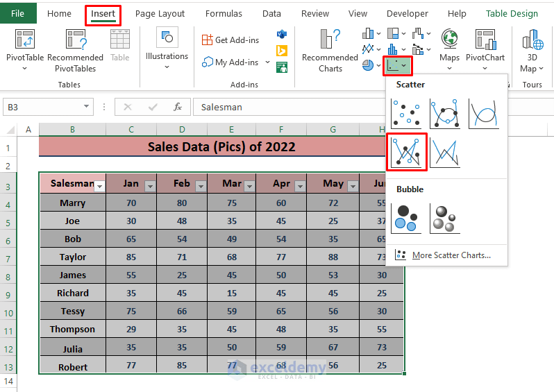Viewport: 554px width, 392px height.
Task: Click the formula bar containing Salesman
Action: pos(289,107)
